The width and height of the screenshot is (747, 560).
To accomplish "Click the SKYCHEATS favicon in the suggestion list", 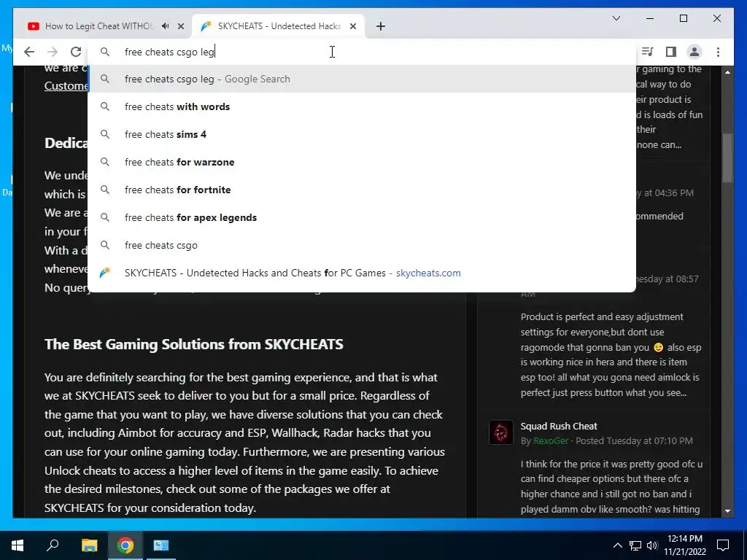I will 105,273.
